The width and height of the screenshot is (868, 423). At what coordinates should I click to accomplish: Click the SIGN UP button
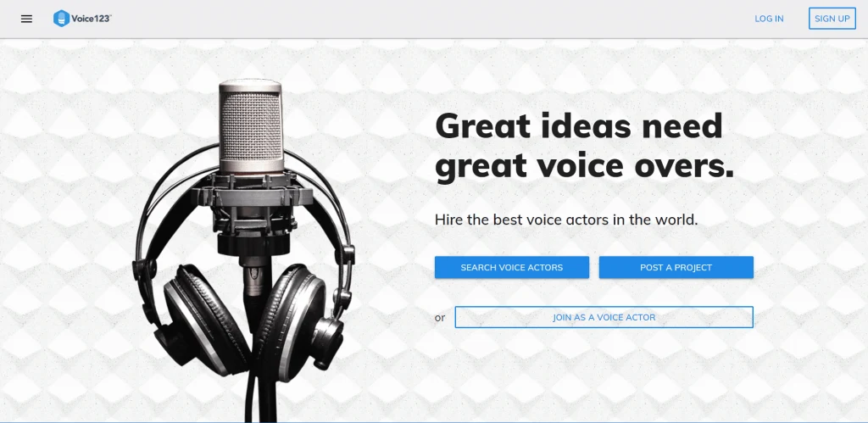832,19
